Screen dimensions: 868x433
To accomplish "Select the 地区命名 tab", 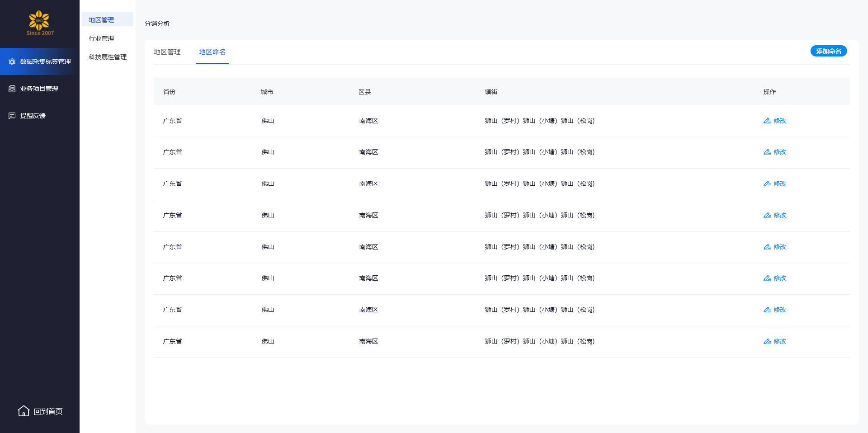I will point(212,52).
